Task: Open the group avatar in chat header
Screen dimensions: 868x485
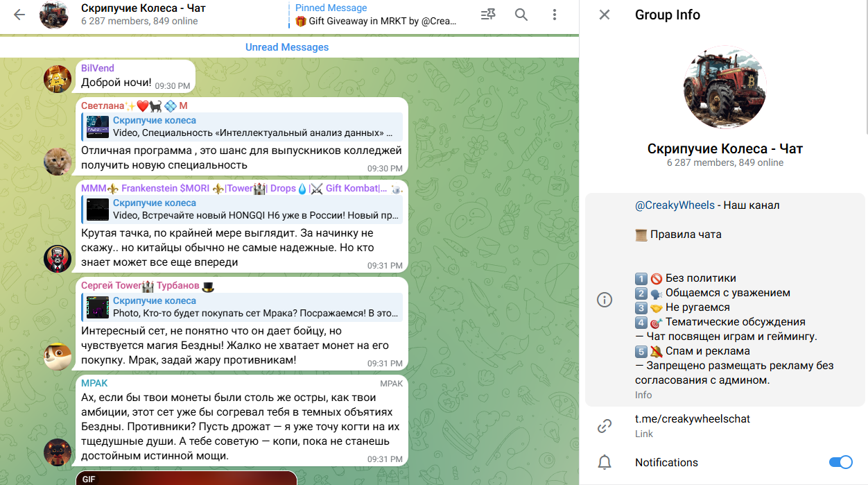Action: [54, 15]
